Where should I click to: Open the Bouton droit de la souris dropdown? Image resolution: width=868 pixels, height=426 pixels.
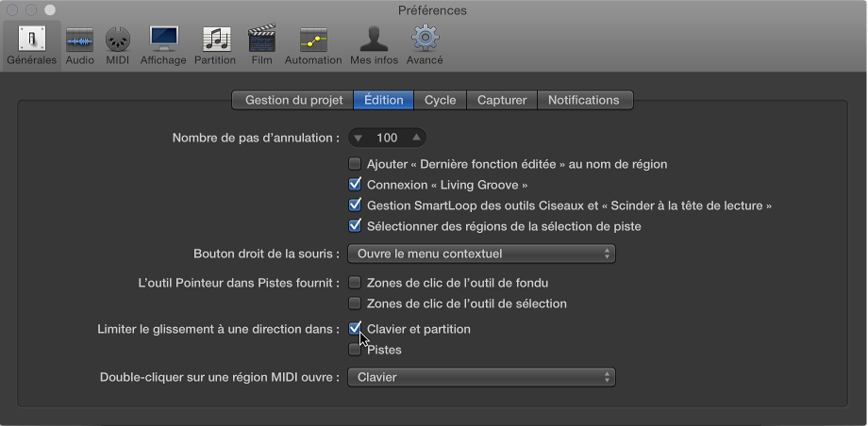(481, 254)
